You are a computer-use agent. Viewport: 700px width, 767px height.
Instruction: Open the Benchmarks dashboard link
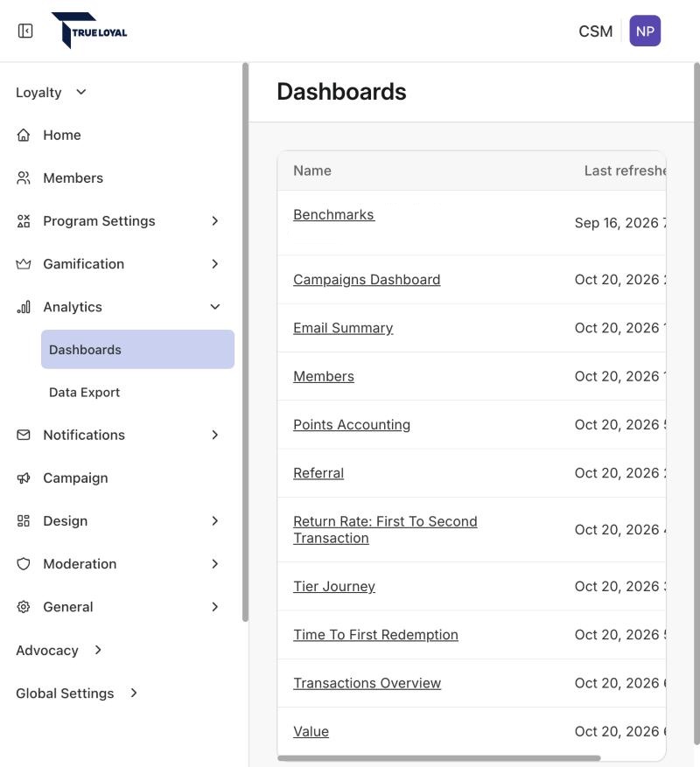[x=334, y=215]
